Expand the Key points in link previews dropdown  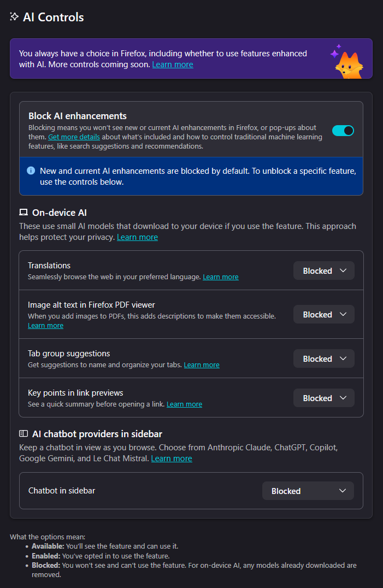point(324,398)
